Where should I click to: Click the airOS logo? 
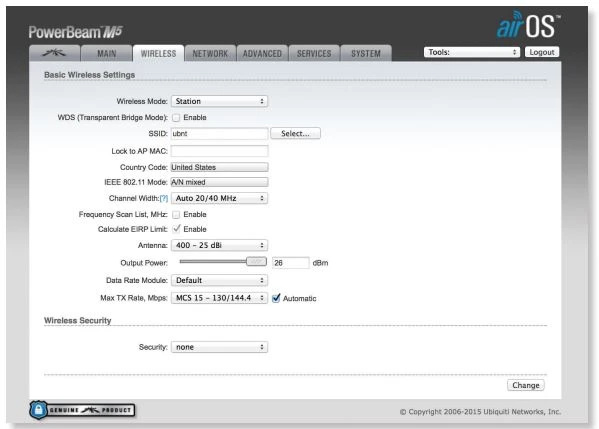tap(528, 25)
